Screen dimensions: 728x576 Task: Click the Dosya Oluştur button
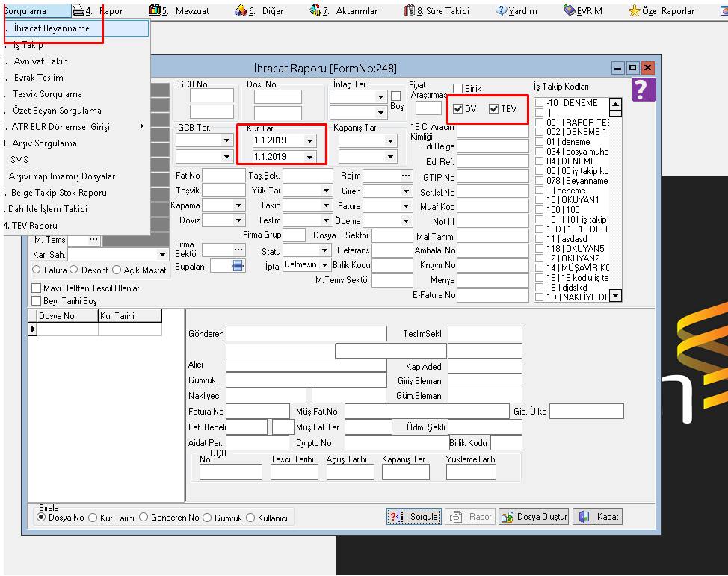534,516
